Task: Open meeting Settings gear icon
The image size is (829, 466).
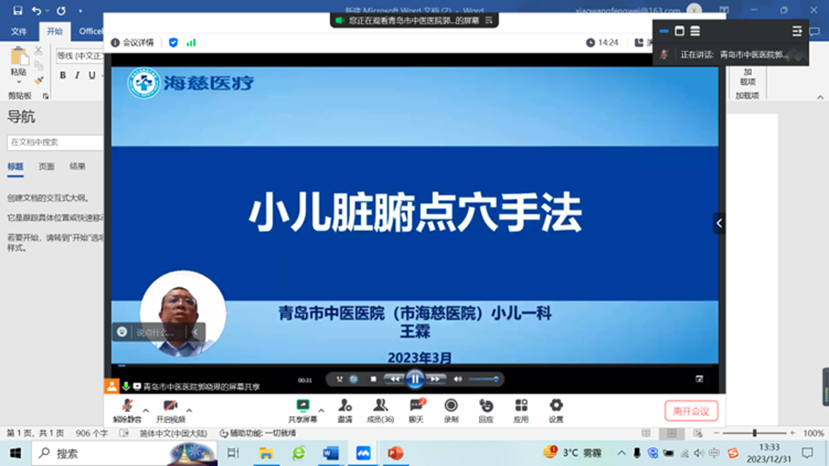Action: (x=556, y=411)
